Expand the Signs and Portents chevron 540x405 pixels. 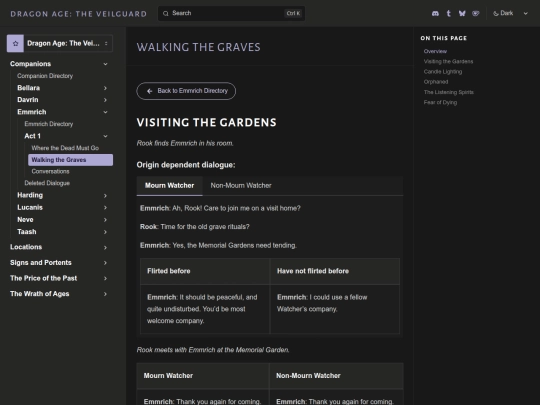(x=105, y=263)
